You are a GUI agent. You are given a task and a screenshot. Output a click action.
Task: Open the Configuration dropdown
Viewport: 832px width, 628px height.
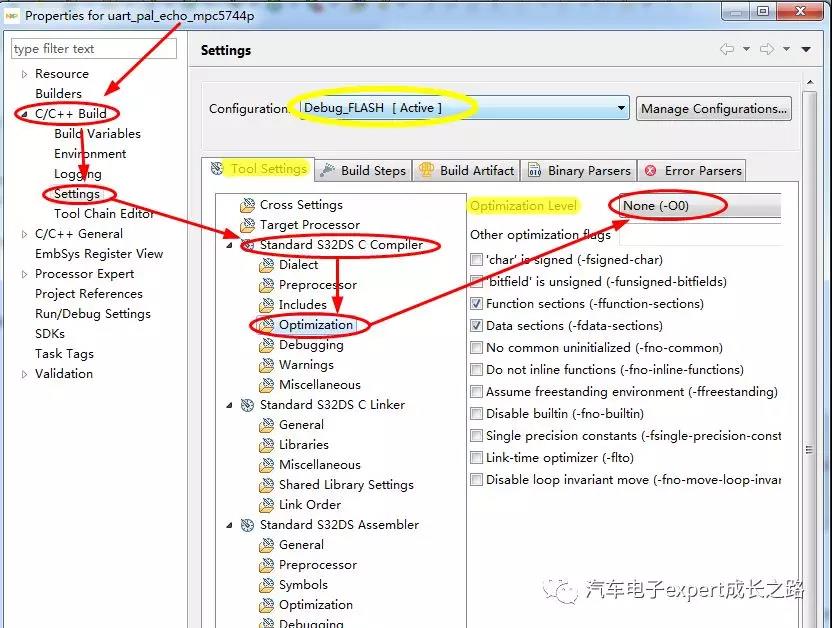tap(621, 108)
